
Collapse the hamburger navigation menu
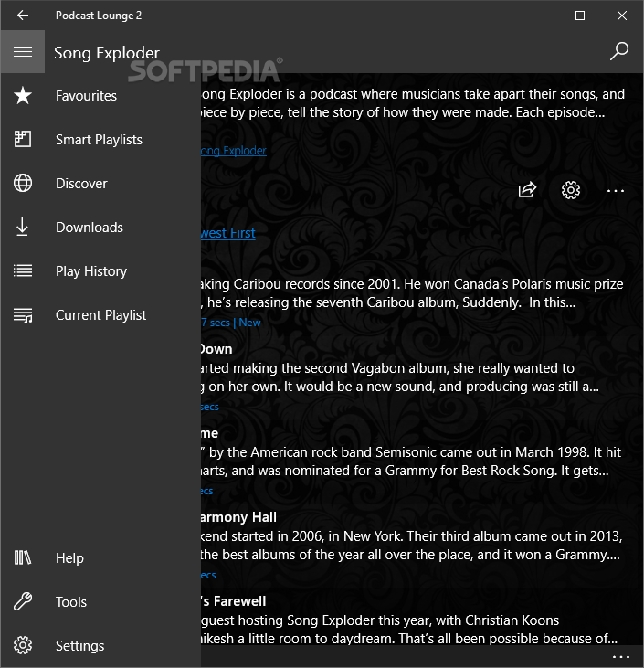[x=23, y=51]
